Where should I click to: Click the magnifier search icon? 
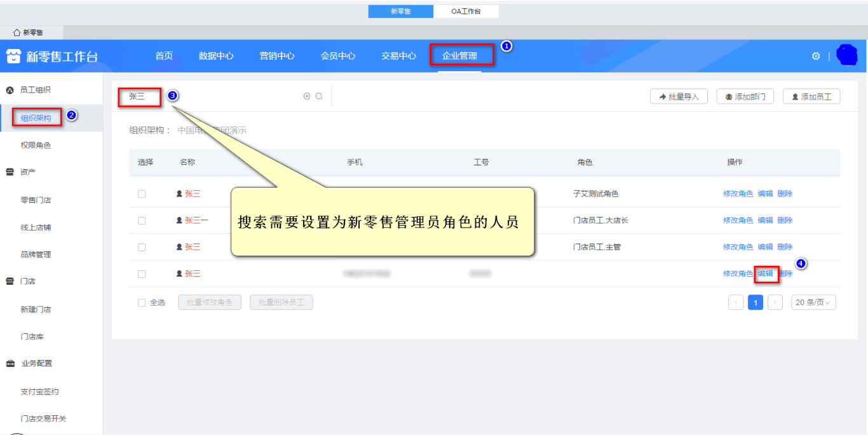click(x=319, y=96)
